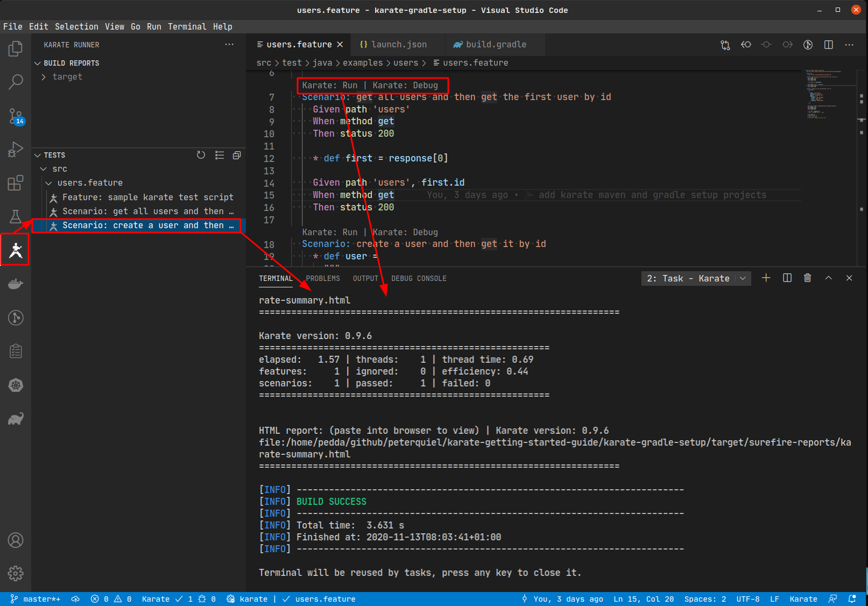Split the terminal panel
Viewport: 868px width, 606px height.
(x=787, y=278)
